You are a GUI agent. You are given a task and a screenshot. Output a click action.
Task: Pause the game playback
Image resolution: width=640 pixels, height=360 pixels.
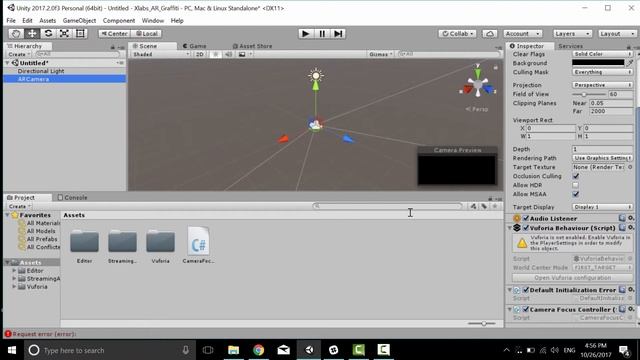click(322, 33)
